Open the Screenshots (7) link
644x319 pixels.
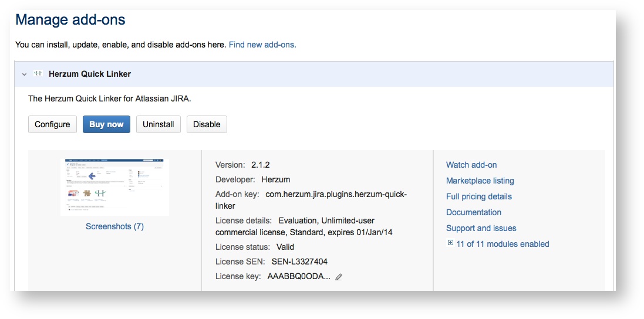114,226
